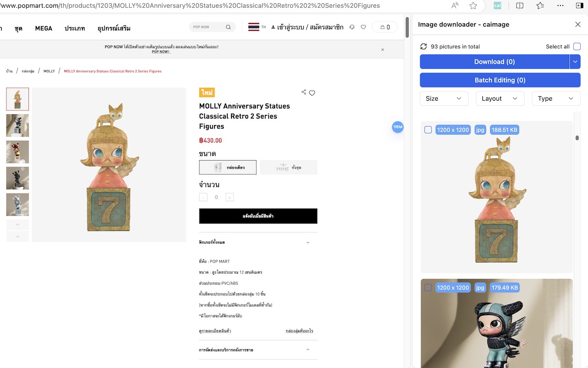Add product to wishlist with heart icon
This screenshot has width=588, height=368.
pyautogui.click(x=312, y=93)
